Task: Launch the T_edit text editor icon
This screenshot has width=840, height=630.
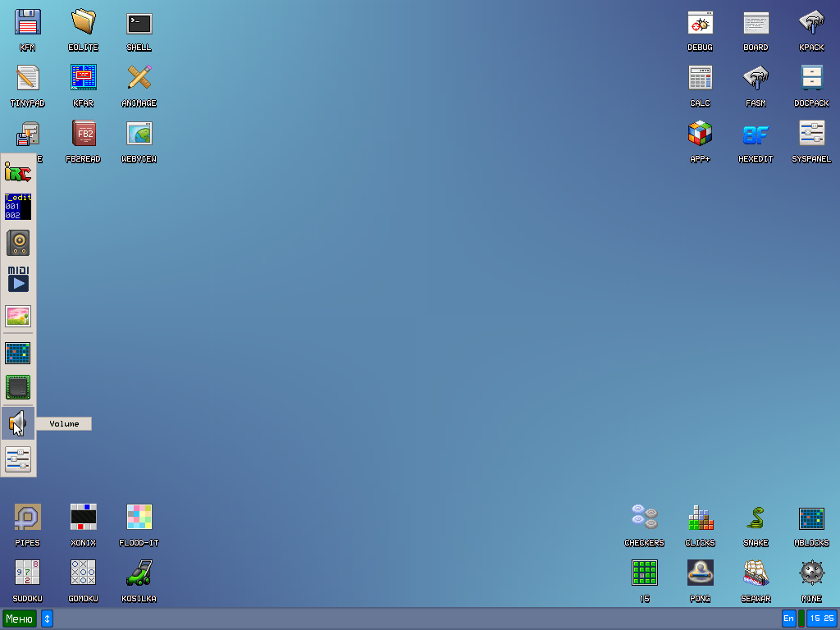Action: pyautogui.click(x=18, y=208)
